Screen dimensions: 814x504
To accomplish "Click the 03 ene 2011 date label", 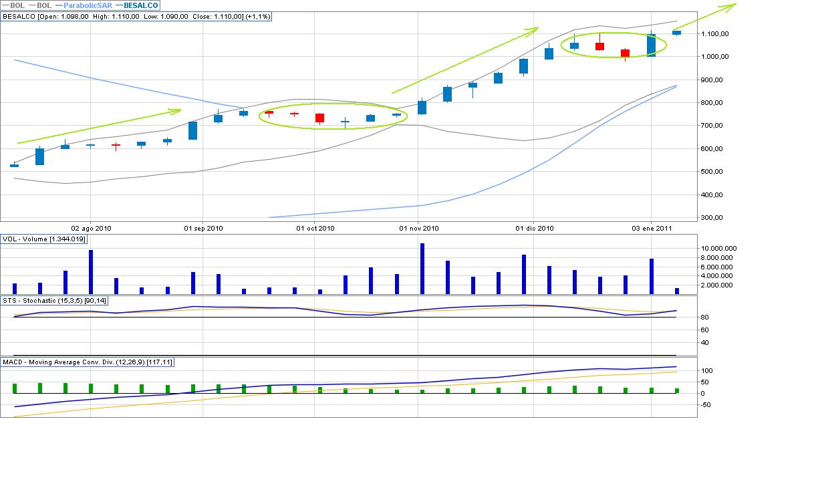I will tap(651, 228).
